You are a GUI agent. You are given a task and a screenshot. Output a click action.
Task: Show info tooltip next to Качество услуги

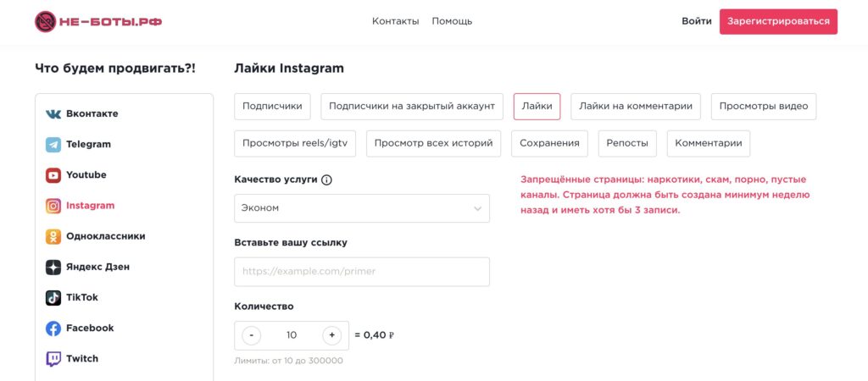pos(326,179)
